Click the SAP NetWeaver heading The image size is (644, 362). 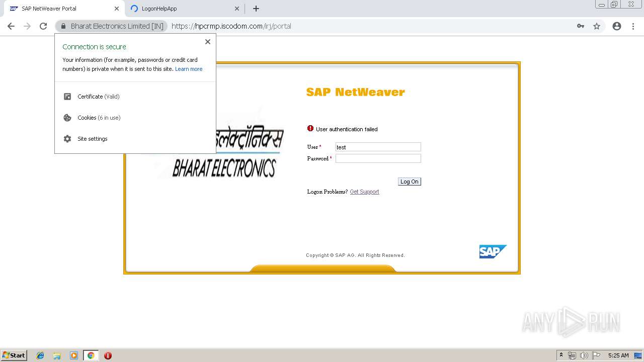355,92
